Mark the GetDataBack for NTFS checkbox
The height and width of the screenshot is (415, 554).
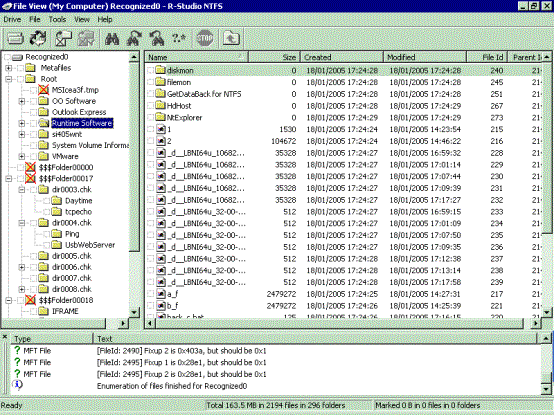pyautogui.click(x=151, y=94)
